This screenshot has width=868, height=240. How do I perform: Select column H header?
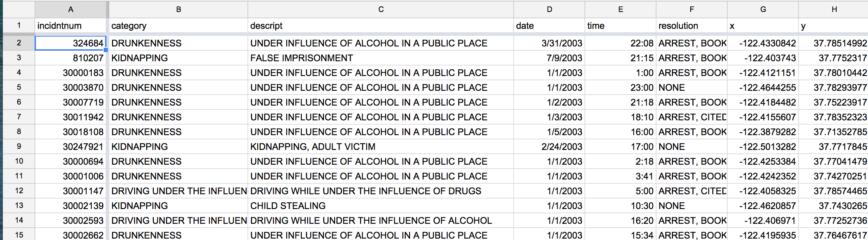(x=833, y=10)
